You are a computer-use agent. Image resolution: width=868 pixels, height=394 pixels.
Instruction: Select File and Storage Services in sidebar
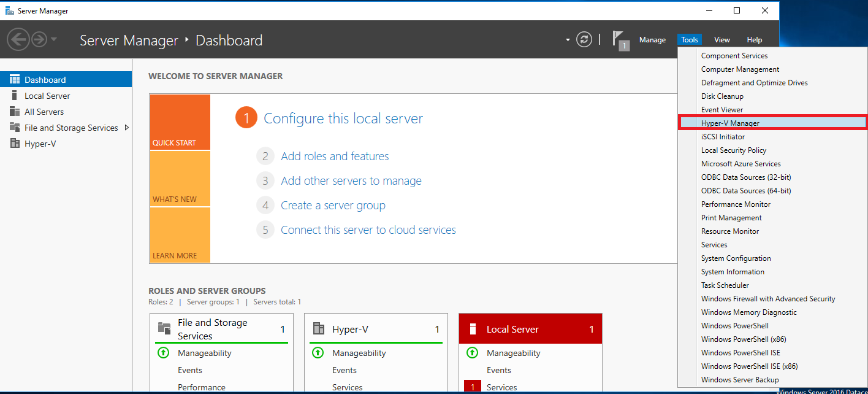click(66, 128)
